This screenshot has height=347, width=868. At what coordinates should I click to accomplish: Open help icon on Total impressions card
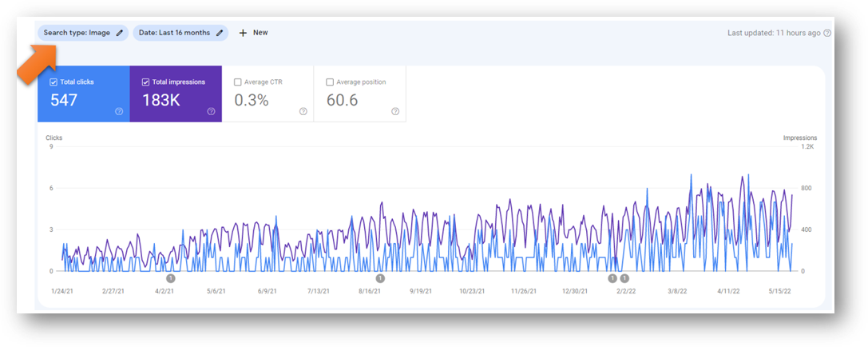pos(211,111)
